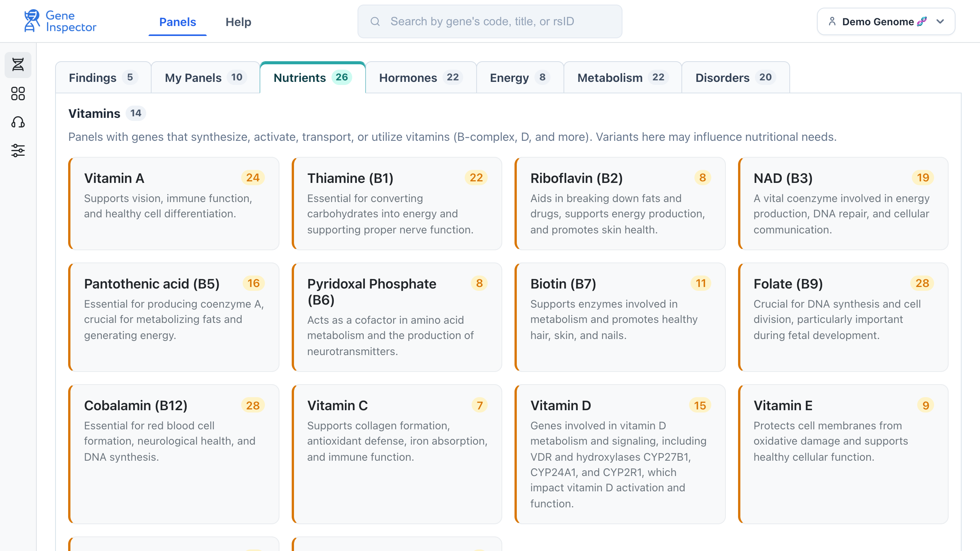980x551 pixels.
Task: Click the Biotin badge showing 11
Action: coord(701,283)
